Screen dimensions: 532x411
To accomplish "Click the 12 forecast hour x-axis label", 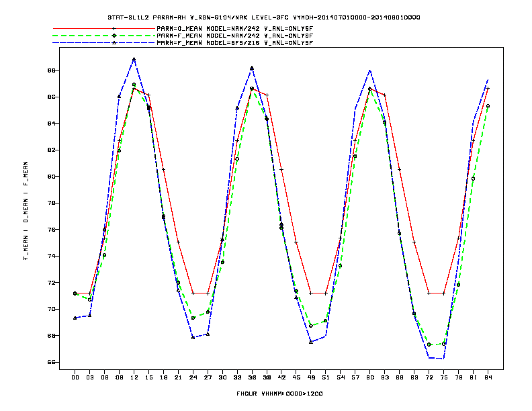I will tap(134, 377).
